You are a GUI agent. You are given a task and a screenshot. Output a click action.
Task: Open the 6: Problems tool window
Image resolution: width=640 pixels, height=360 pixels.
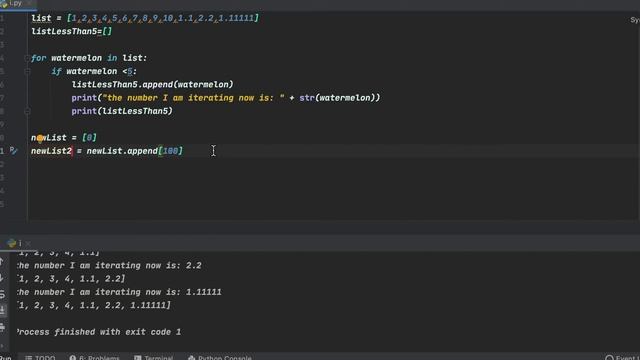coord(94,358)
